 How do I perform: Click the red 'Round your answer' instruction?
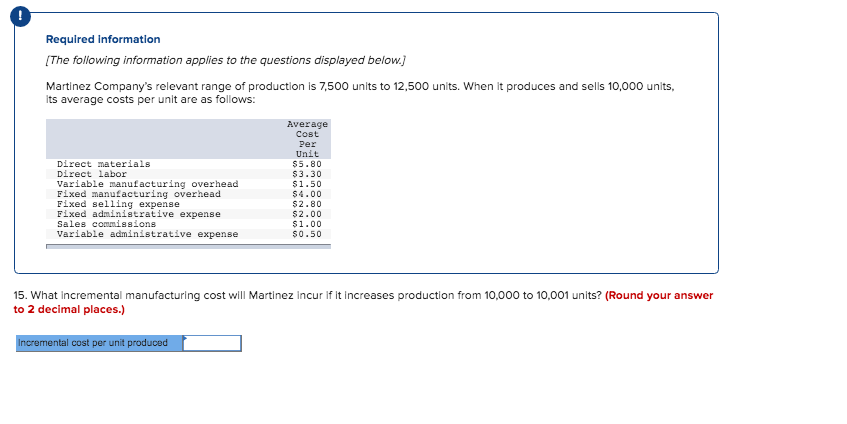(364, 302)
